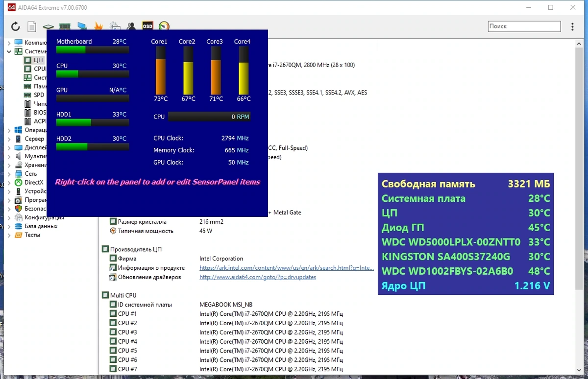
Task: Click the Информация о продукте row icon
Action: pyautogui.click(x=113, y=268)
